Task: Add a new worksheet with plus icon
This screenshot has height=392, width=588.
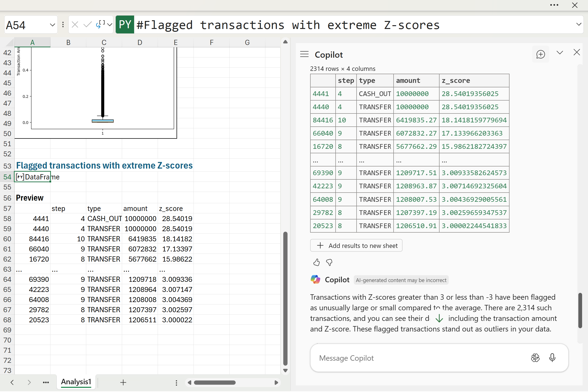Action: (123, 383)
